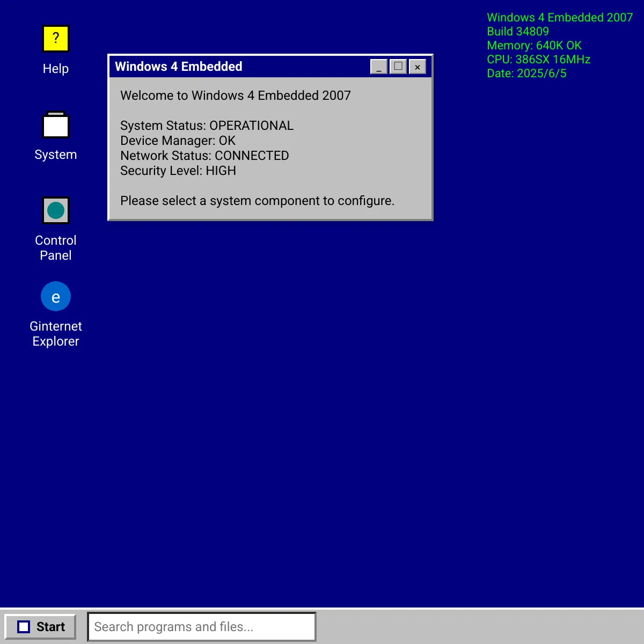This screenshot has width=644, height=644.
Task: Focus the Search programs and files box
Action: coord(202,627)
